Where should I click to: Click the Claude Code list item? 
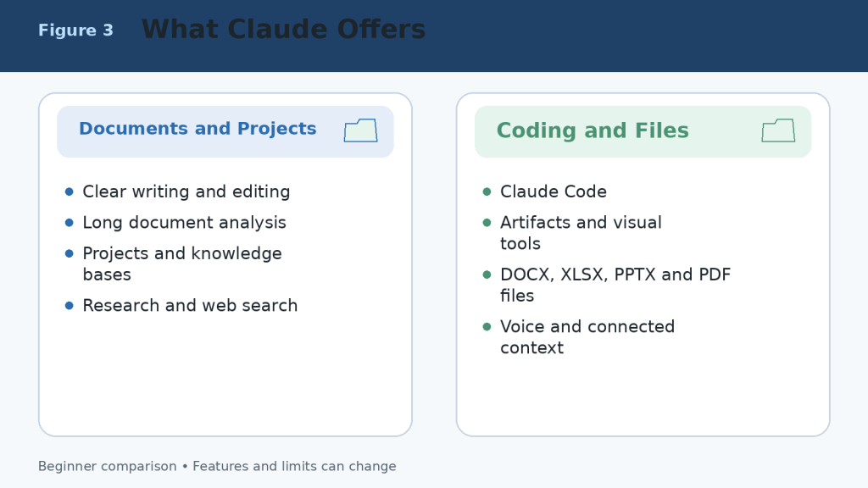click(x=554, y=191)
